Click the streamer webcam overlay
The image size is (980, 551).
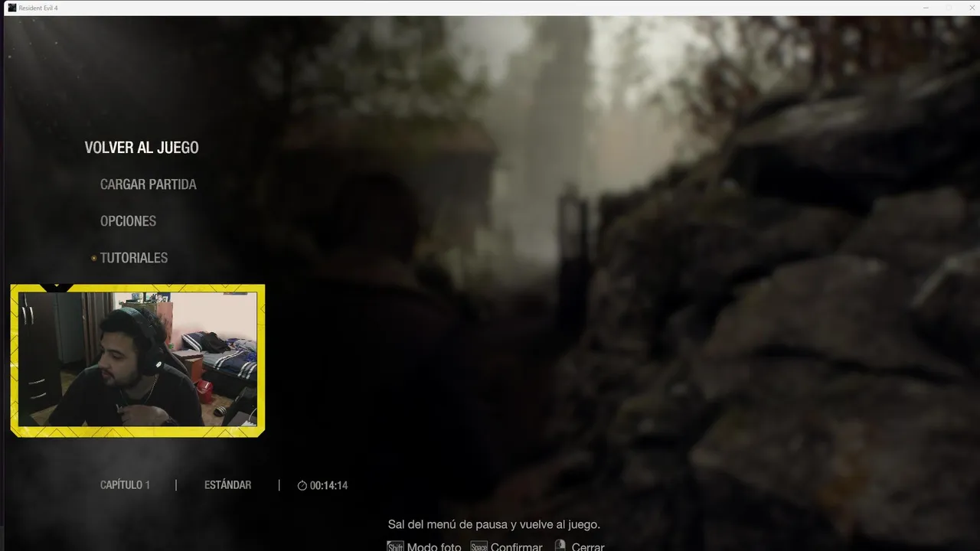[138, 360]
